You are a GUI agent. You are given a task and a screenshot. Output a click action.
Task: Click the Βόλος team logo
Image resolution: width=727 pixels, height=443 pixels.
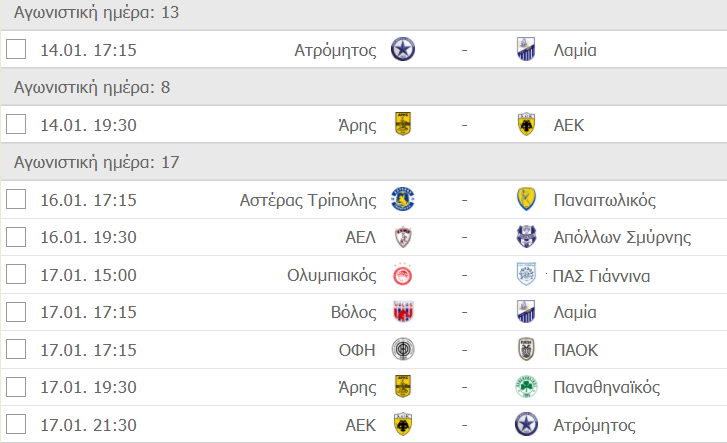click(403, 312)
